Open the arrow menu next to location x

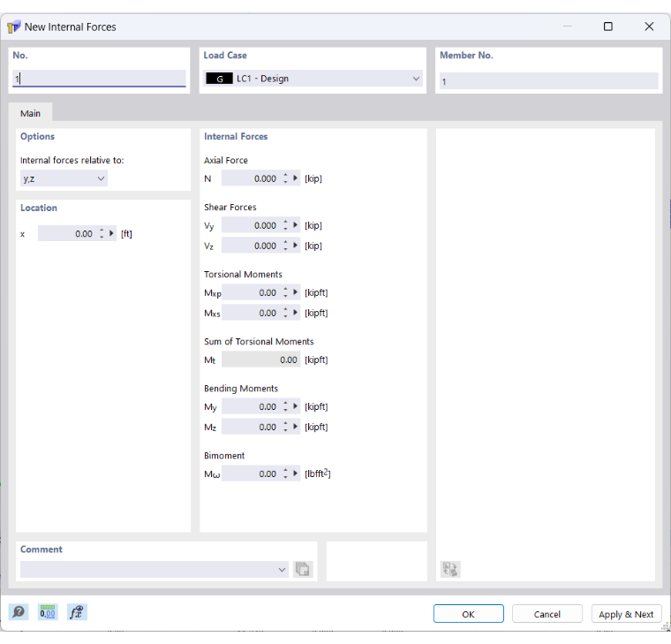[x=112, y=233]
